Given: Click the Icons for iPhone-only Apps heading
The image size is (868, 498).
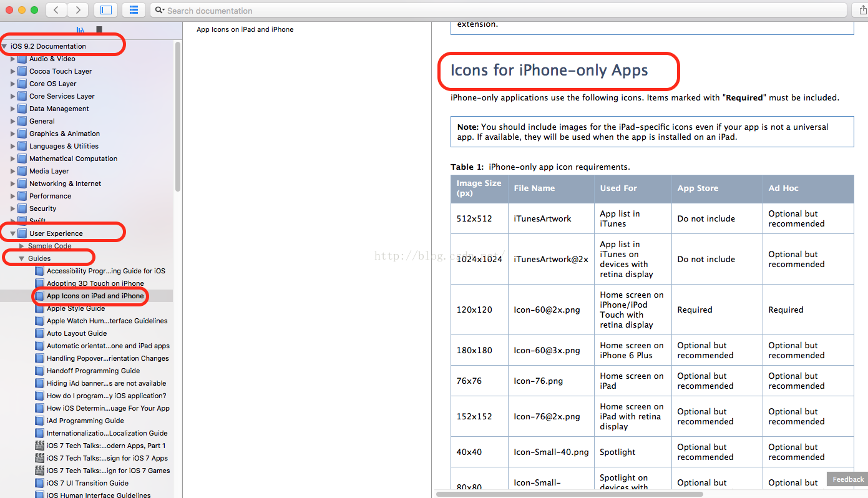Looking at the screenshot, I should pyautogui.click(x=549, y=71).
